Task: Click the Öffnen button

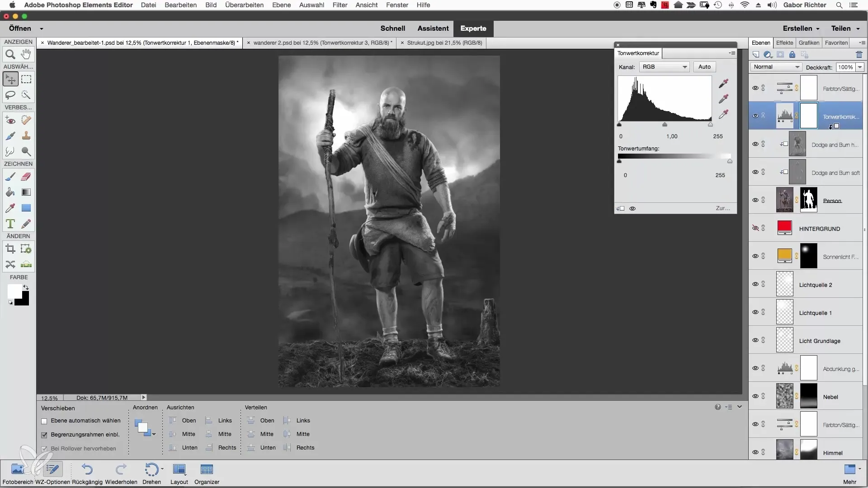Action: 20,28
